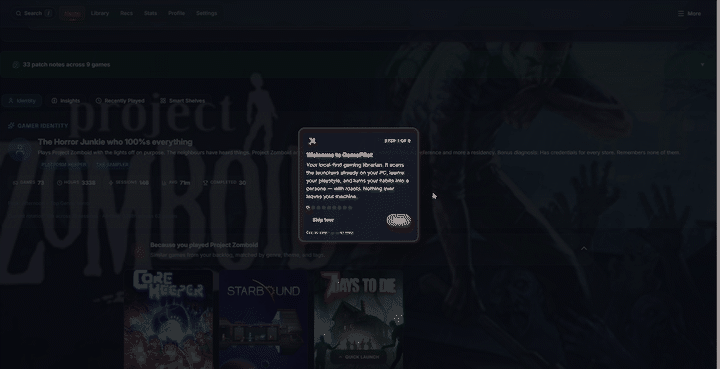720x369 pixels.
Task: Click Quick Launch on 7 Days to Die
Action: 359,357
